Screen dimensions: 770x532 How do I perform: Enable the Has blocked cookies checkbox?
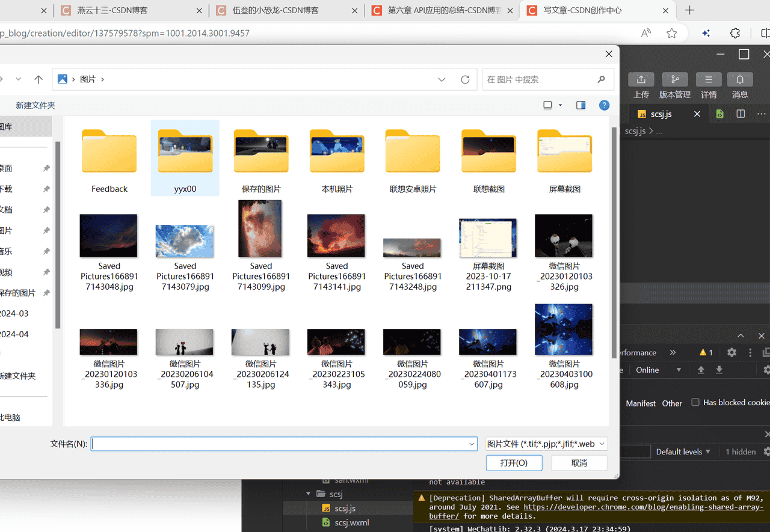695,402
